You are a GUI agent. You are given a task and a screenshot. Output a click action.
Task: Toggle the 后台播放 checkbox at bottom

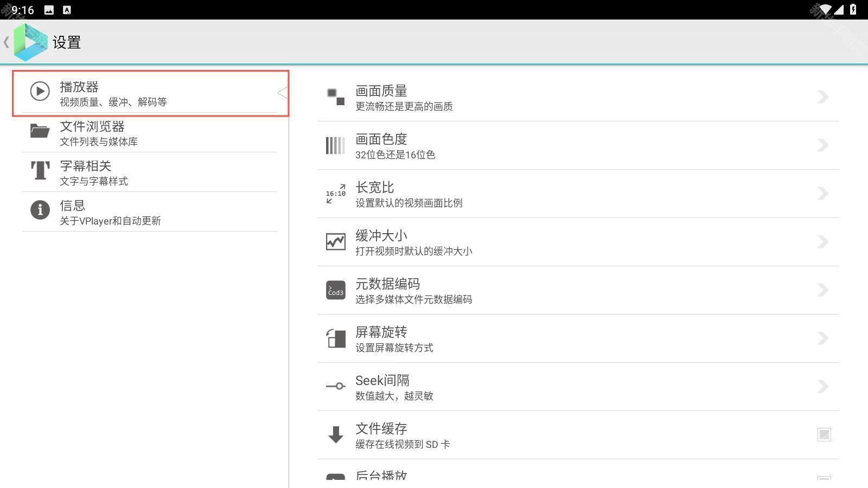coord(824,480)
